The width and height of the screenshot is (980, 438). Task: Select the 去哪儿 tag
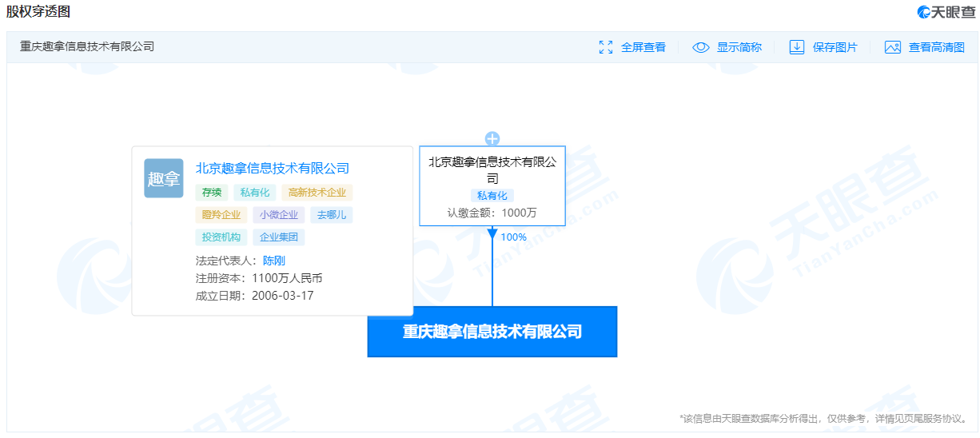(332, 214)
